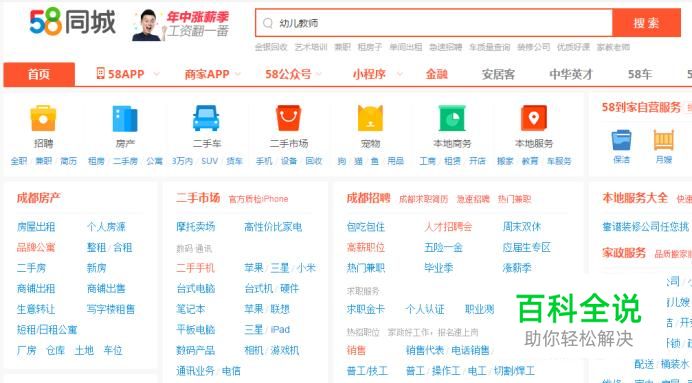Open the 家政服务 heading

coord(624,253)
